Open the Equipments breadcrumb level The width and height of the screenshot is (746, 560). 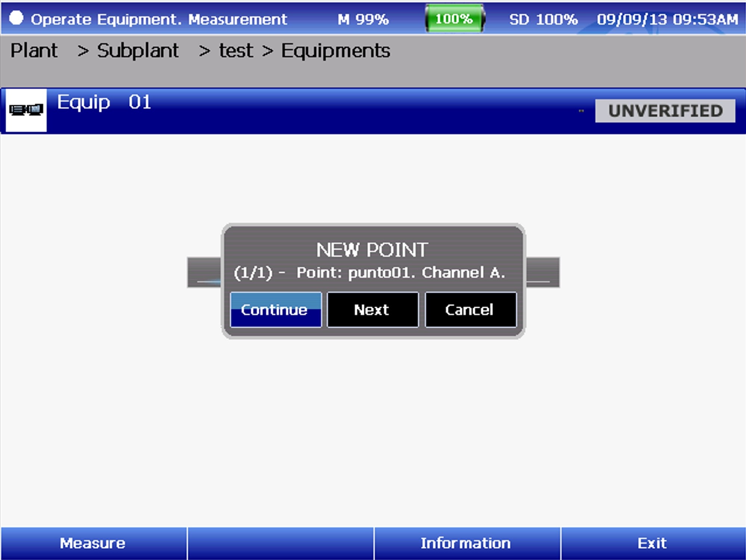pos(334,50)
